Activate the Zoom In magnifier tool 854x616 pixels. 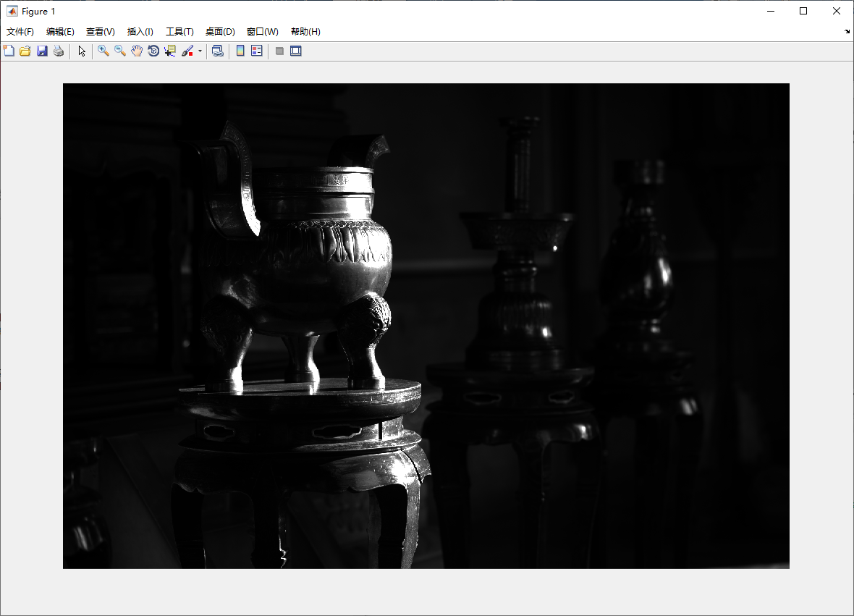point(103,51)
